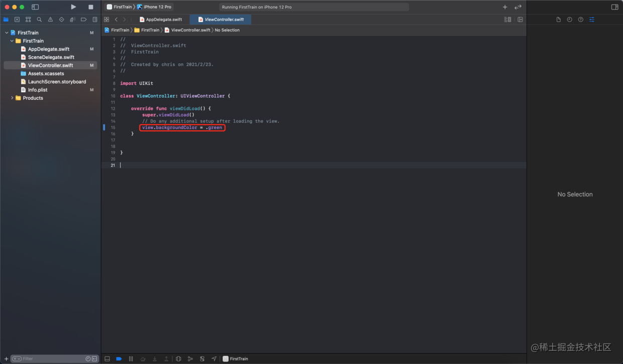Add a new file with bottom plus
This screenshot has width=623, height=364.
[6, 358]
